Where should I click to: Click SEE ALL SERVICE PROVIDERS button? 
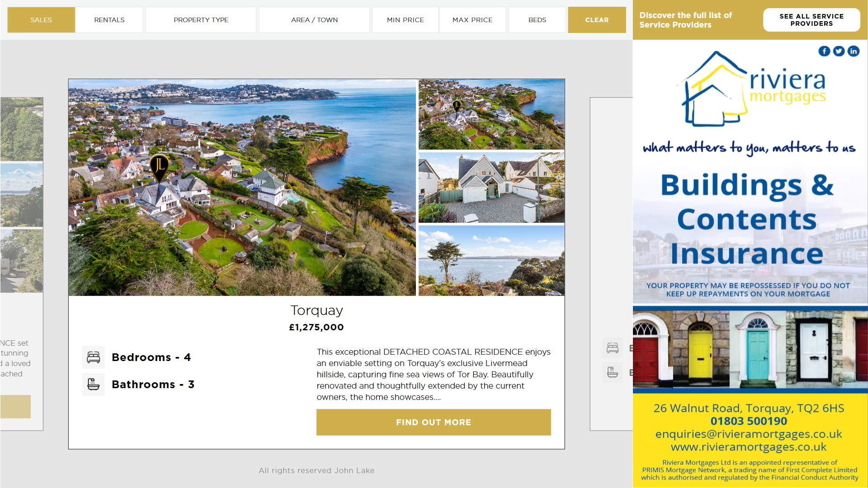(811, 20)
